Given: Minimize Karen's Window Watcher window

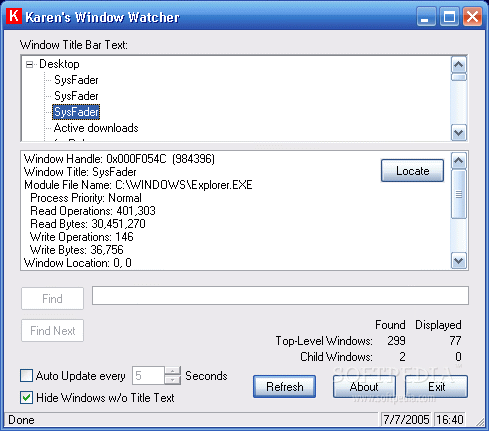Looking at the screenshot, I should coord(426,16).
